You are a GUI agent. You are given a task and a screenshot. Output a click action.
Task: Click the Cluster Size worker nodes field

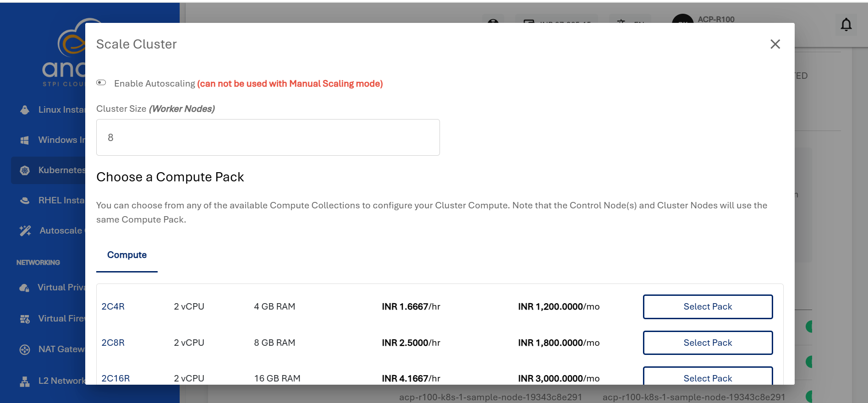(x=268, y=137)
